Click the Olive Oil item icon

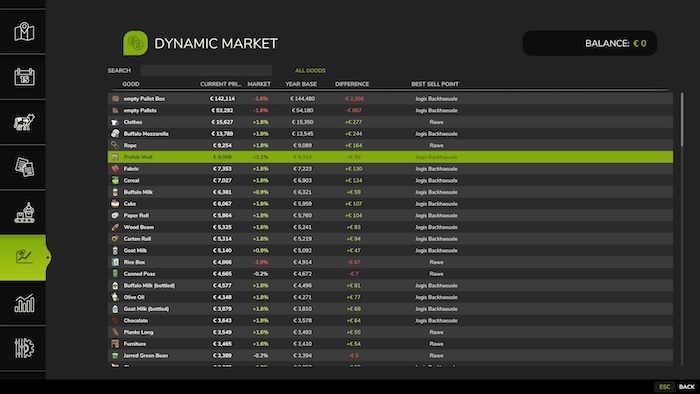click(x=115, y=297)
